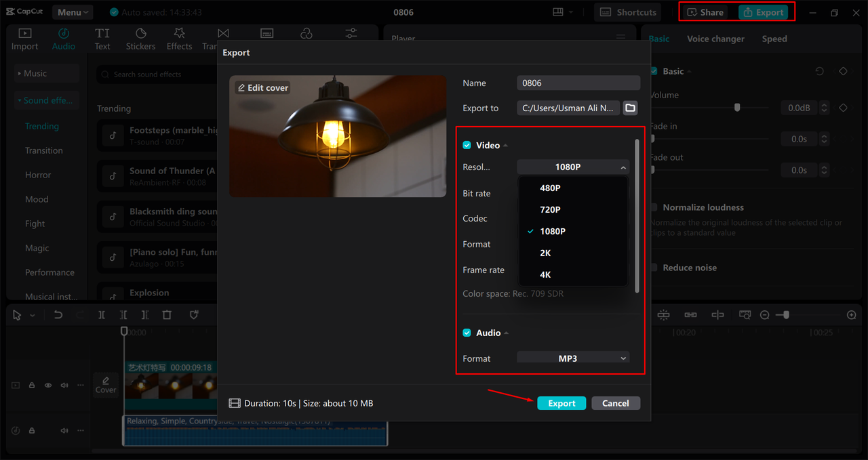The image size is (868, 460).
Task: Click the teal Export button in dialog
Action: [561, 403]
